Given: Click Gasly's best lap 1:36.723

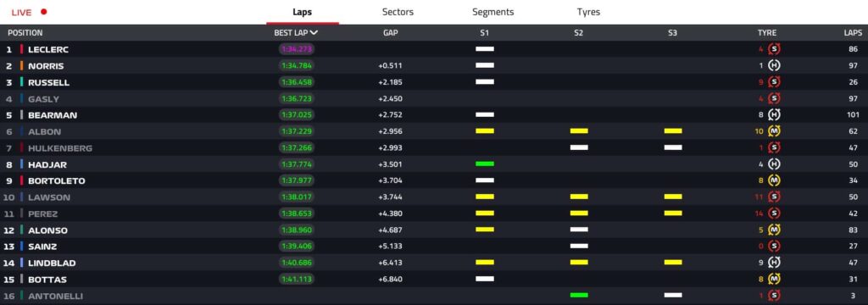Looking at the screenshot, I should pos(297,98).
